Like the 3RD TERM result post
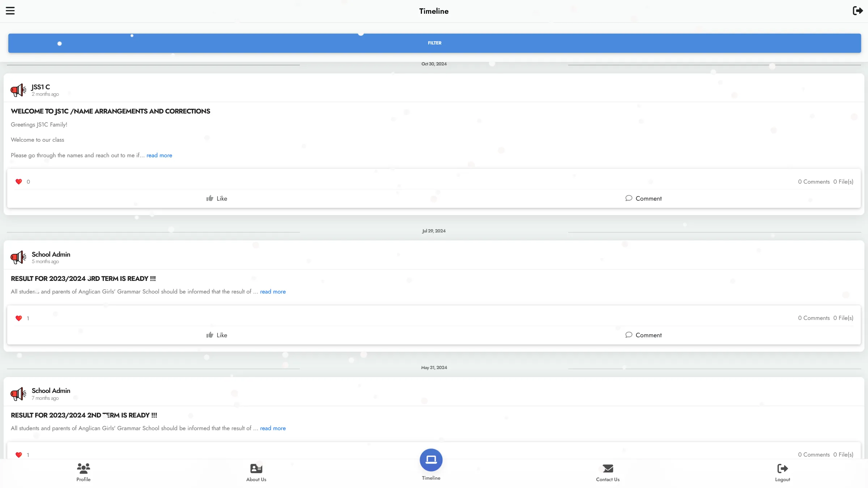868x488 pixels. (217, 335)
